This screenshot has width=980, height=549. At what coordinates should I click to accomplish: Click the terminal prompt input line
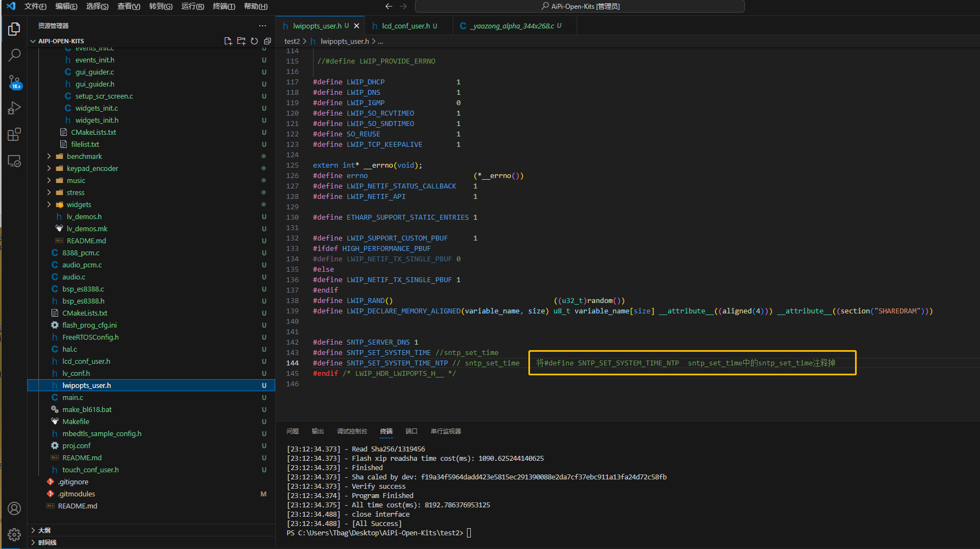click(x=469, y=533)
